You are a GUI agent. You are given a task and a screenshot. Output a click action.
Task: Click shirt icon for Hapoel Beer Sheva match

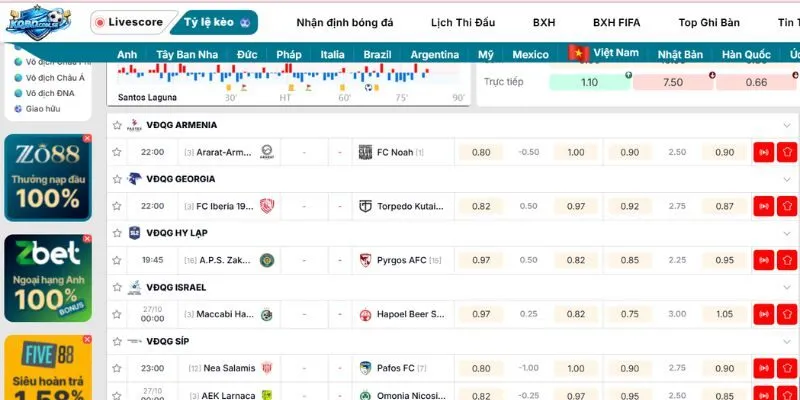tap(787, 314)
